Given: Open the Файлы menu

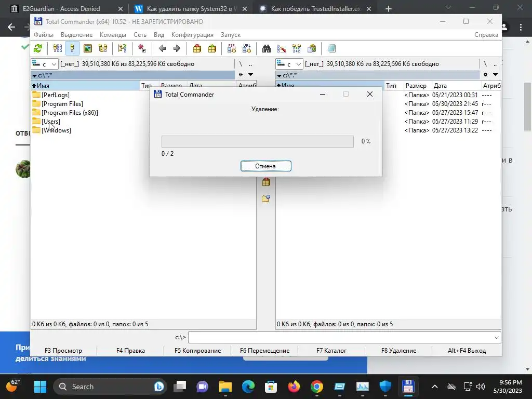Looking at the screenshot, I should [x=44, y=35].
